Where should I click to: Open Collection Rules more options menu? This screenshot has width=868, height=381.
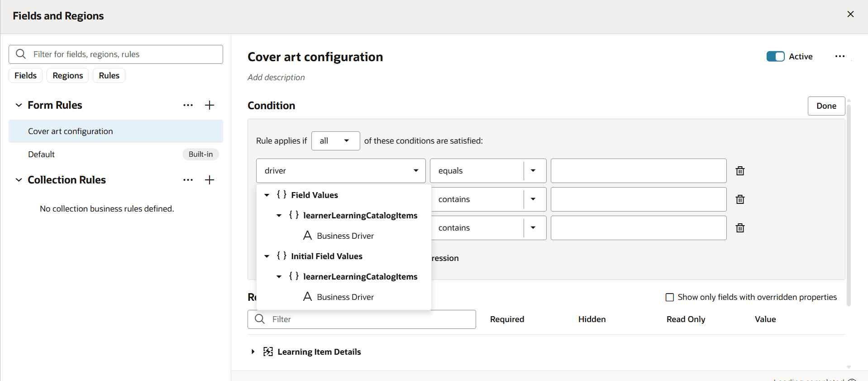[x=188, y=180]
